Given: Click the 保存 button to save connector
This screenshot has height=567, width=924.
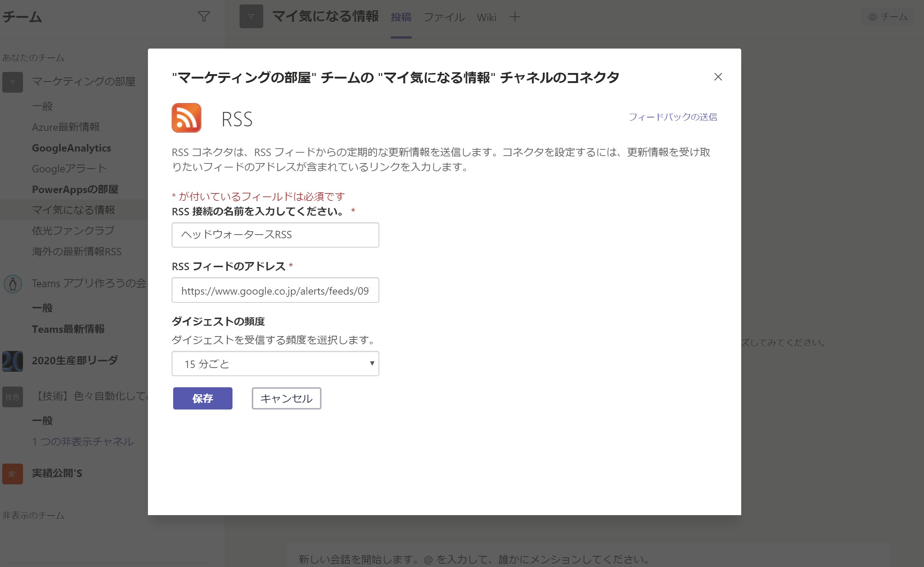Looking at the screenshot, I should 202,399.
